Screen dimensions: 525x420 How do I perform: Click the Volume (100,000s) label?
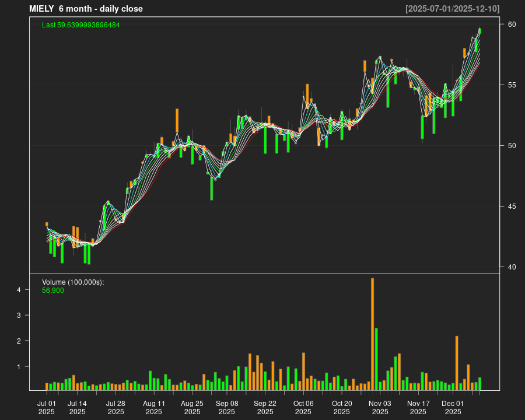tap(73, 282)
